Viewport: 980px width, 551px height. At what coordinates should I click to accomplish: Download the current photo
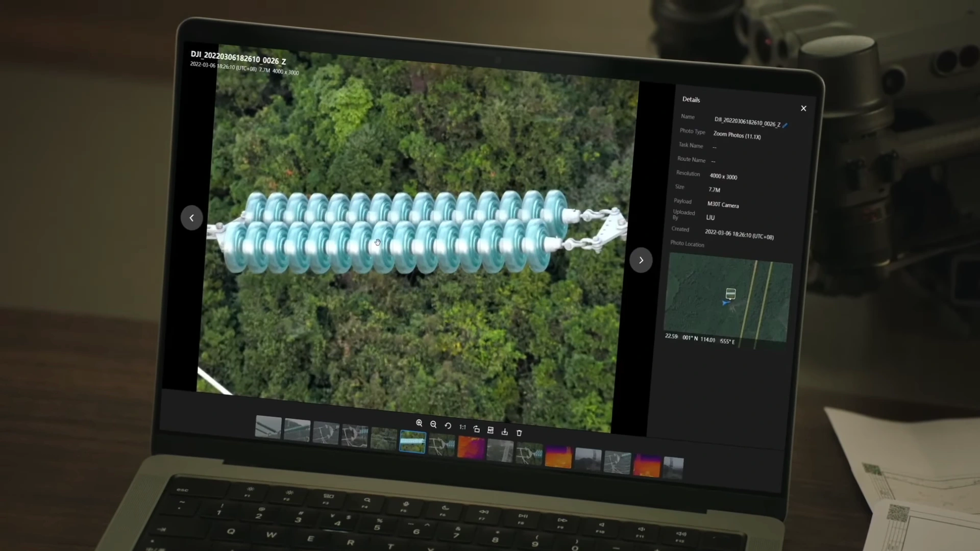pyautogui.click(x=505, y=432)
